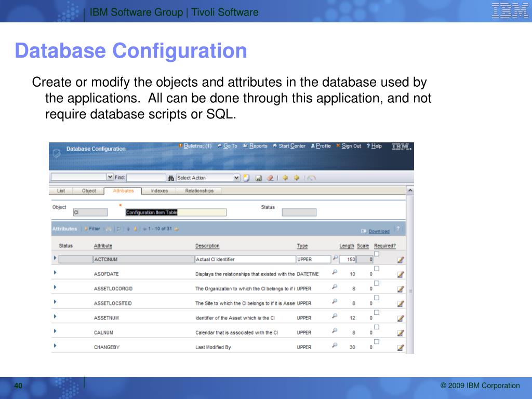This screenshot has height=399, width=532.
Task: Expand the ASSETNUM row details
Action: 55,316
